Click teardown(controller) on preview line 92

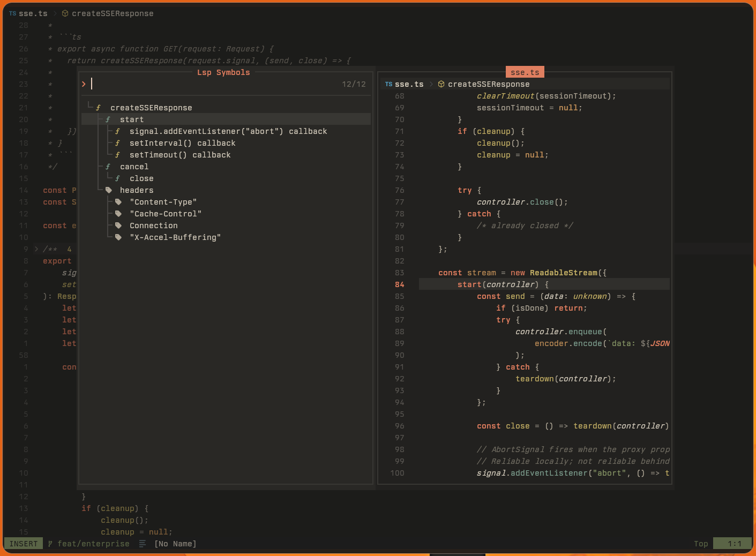(x=563, y=379)
